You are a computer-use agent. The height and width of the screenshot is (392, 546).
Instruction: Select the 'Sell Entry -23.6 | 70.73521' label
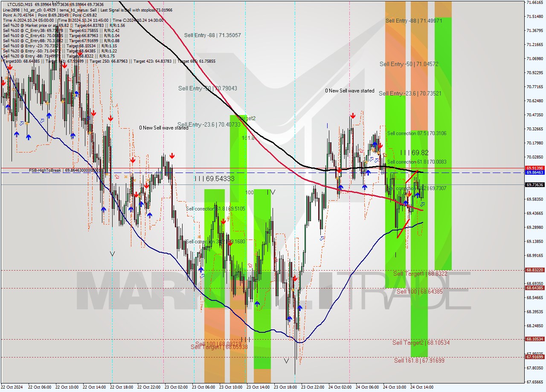tap(410, 93)
